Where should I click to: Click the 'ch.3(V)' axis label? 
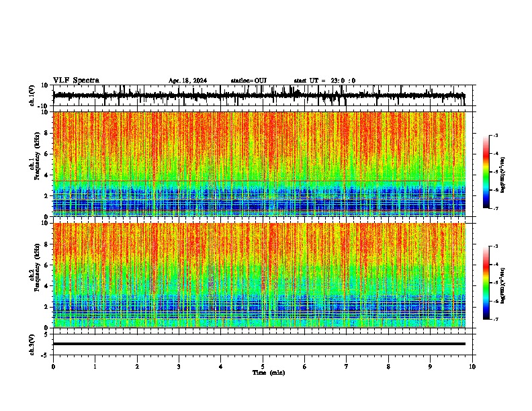point(32,345)
